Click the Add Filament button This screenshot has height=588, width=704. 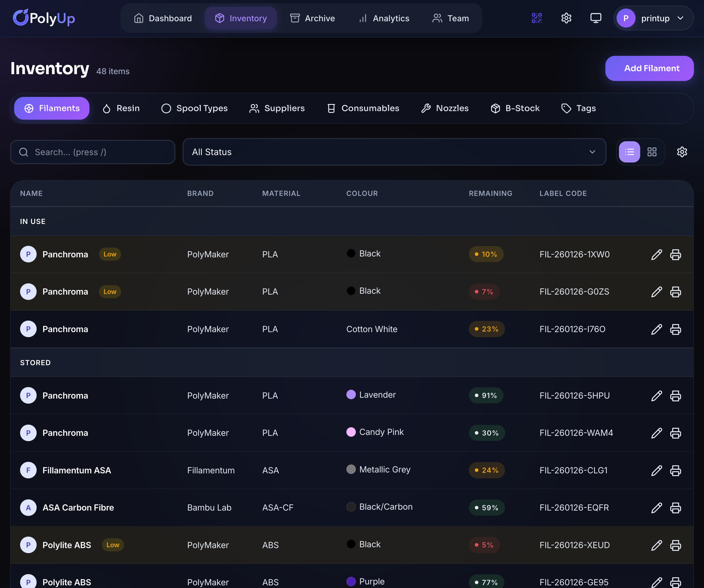coord(649,69)
